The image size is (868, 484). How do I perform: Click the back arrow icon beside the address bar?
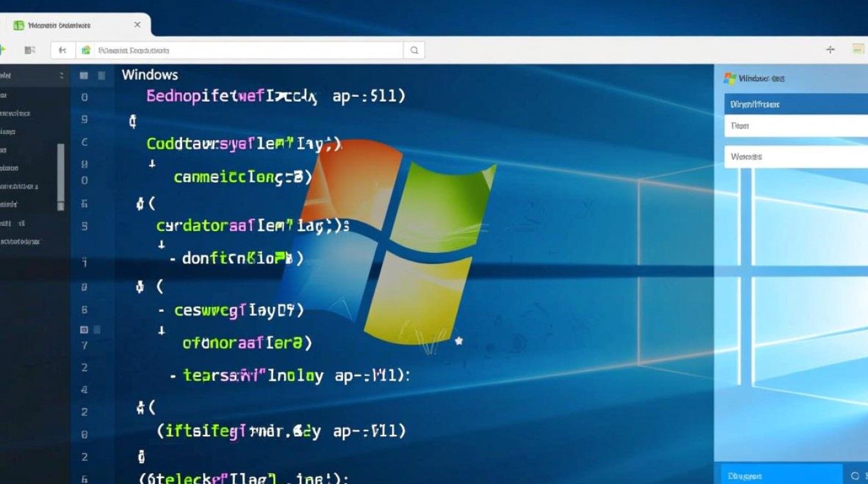63,50
